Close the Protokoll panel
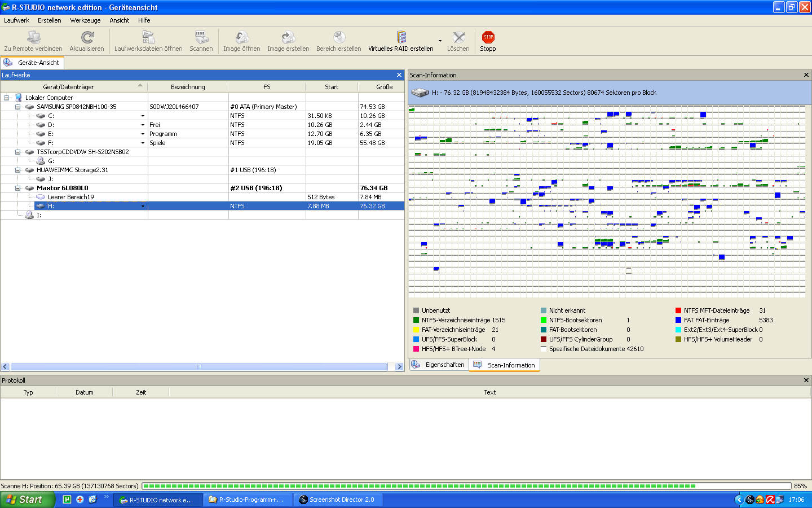 tap(806, 380)
